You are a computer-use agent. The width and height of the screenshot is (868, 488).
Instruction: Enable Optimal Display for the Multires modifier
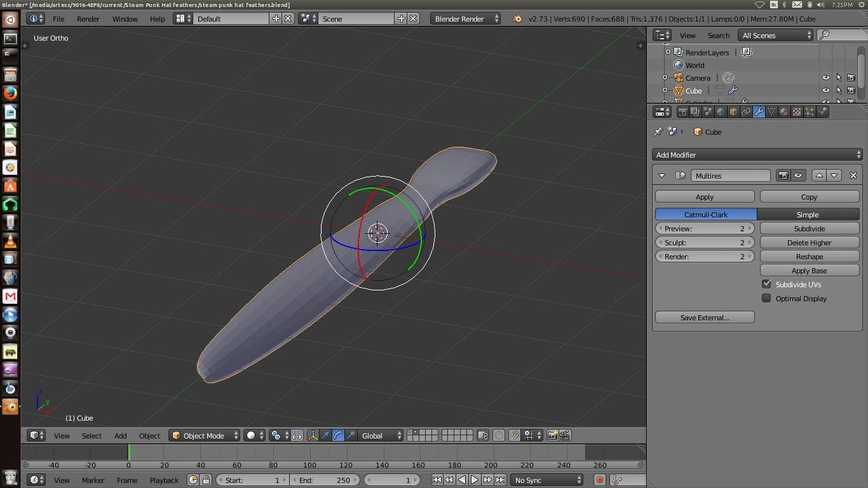tap(766, 298)
